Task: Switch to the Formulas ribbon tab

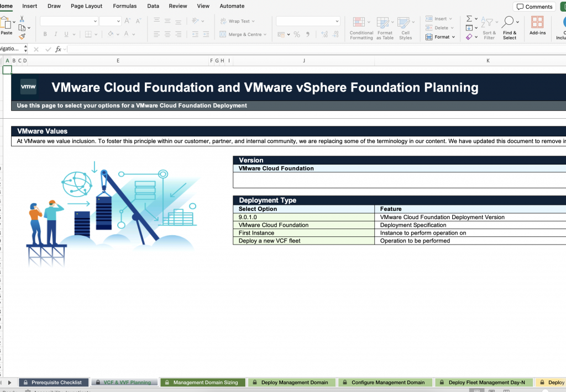Action: point(124,6)
